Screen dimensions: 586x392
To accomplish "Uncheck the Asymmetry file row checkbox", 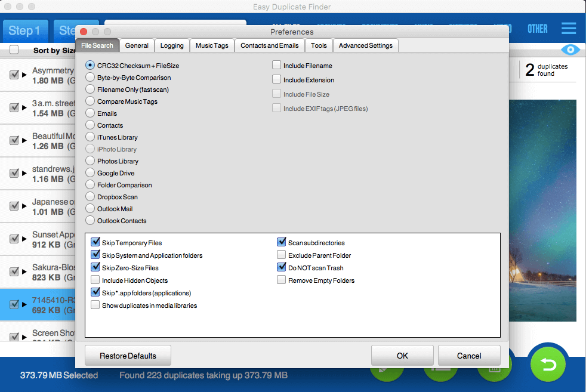I will click(x=14, y=75).
